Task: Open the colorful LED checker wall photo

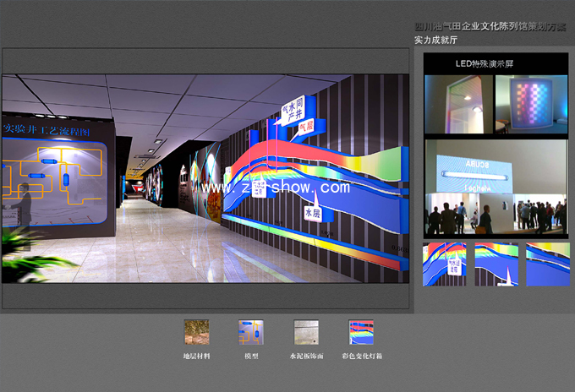Action: (x=531, y=104)
